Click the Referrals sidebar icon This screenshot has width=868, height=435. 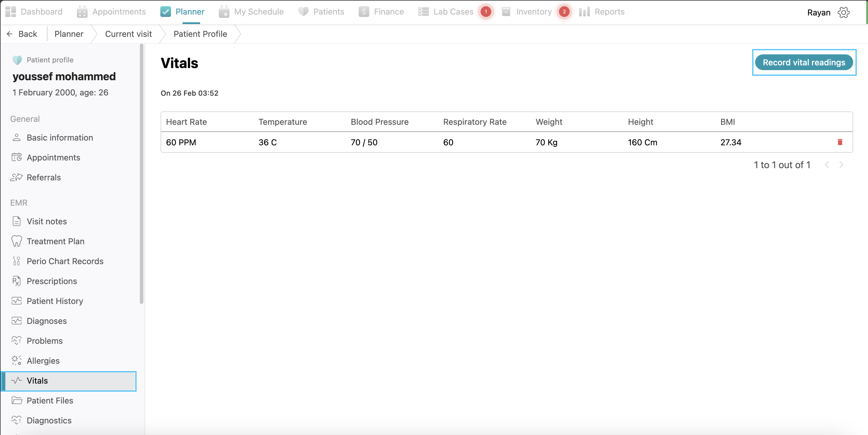(16, 177)
